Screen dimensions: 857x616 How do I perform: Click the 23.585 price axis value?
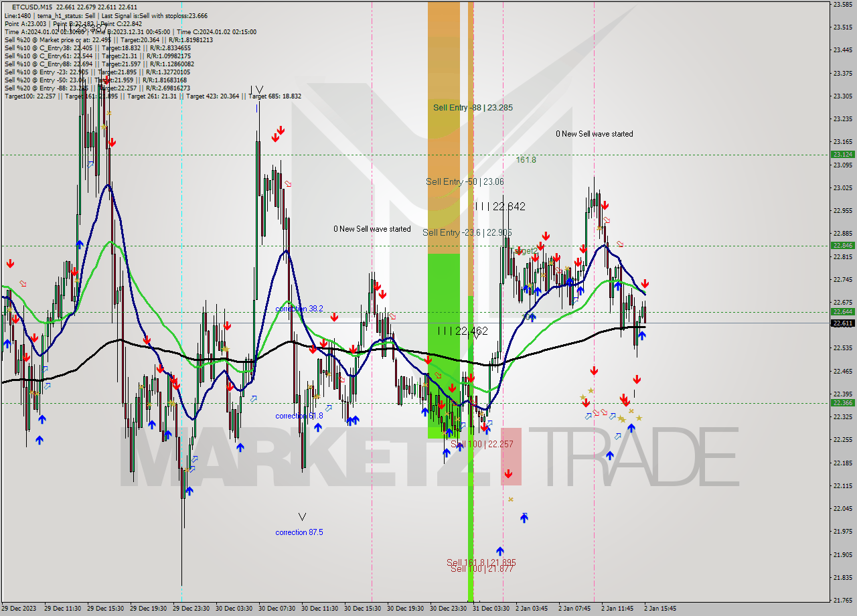pyautogui.click(x=842, y=4)
